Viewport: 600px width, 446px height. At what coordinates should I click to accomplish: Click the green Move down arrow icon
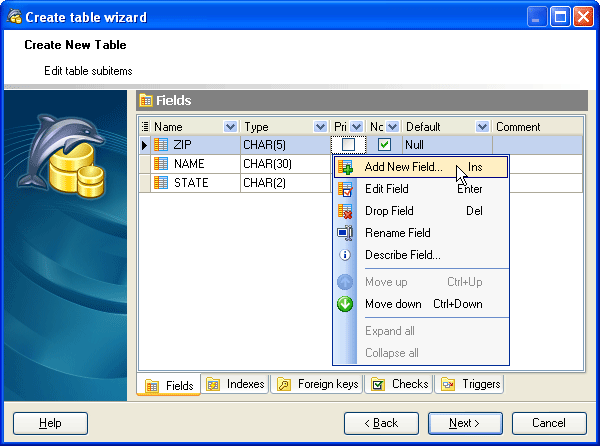tap(346, 304)
